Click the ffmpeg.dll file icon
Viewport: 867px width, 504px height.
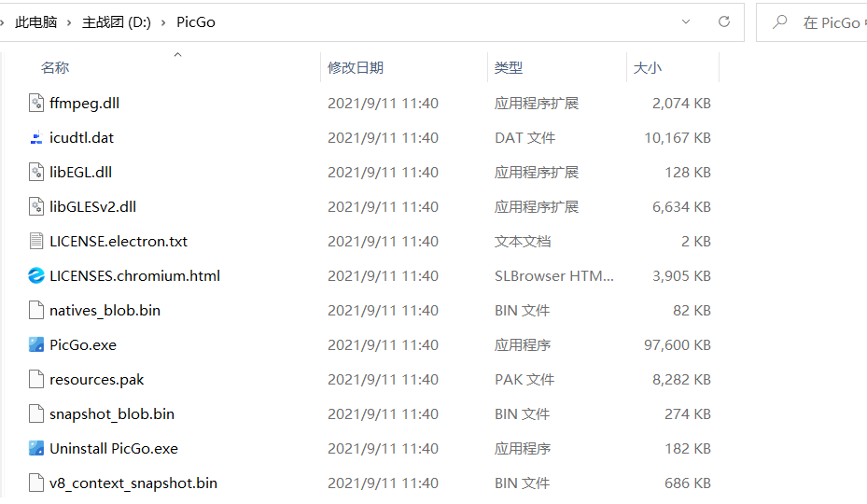click(x=36, y=103)
